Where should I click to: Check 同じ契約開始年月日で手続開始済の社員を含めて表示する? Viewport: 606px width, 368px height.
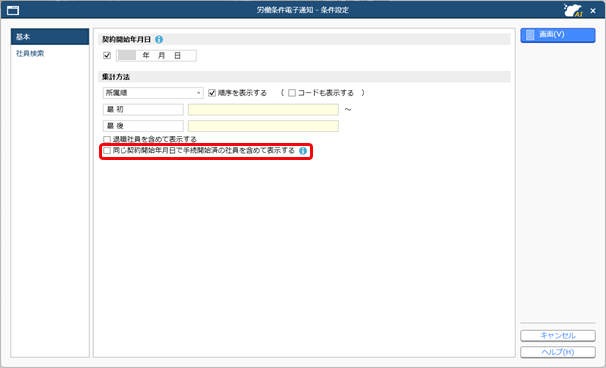click(107, 151)
